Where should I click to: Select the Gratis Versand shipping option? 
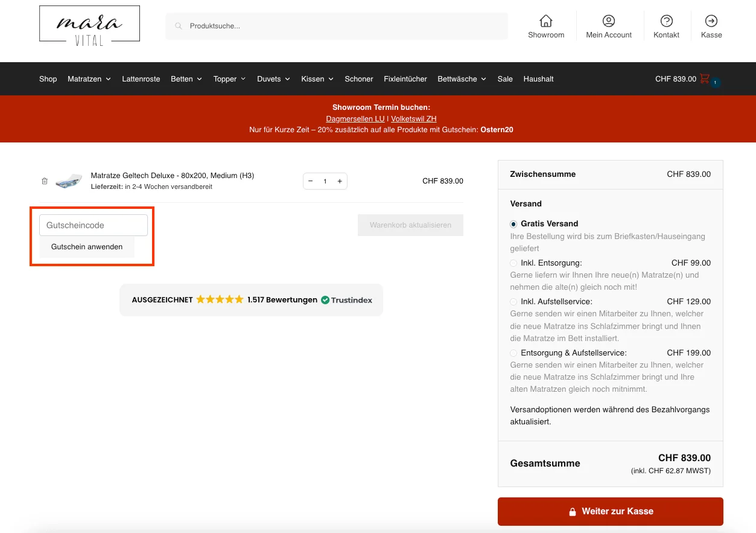pyautogui.click(x=513, y=223)
